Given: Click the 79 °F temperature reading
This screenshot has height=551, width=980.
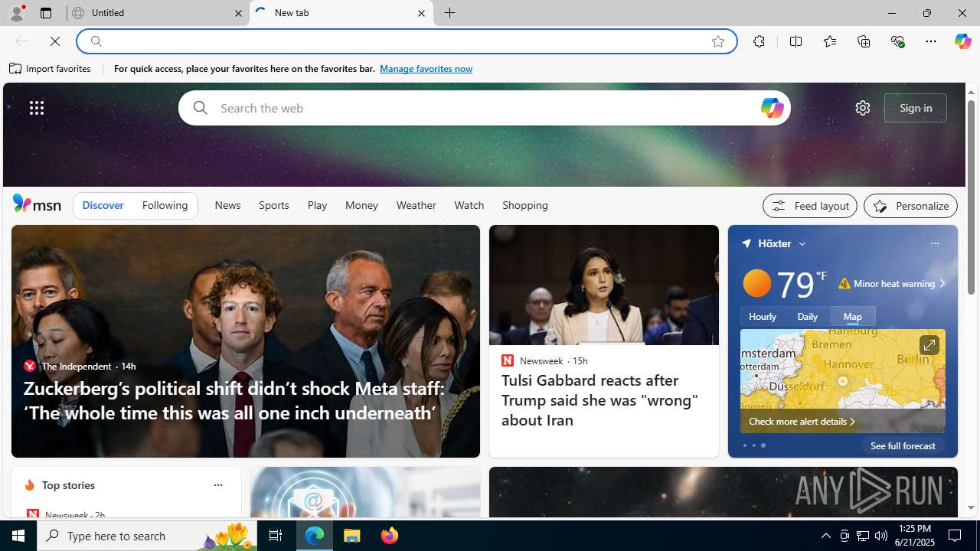Looking at the screenshot, I should coord(801,284).
